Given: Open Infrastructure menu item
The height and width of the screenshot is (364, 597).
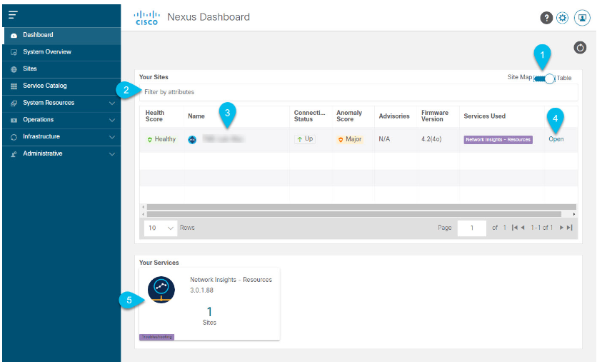Looking at the screenshot, I should (x=62, y=136).
